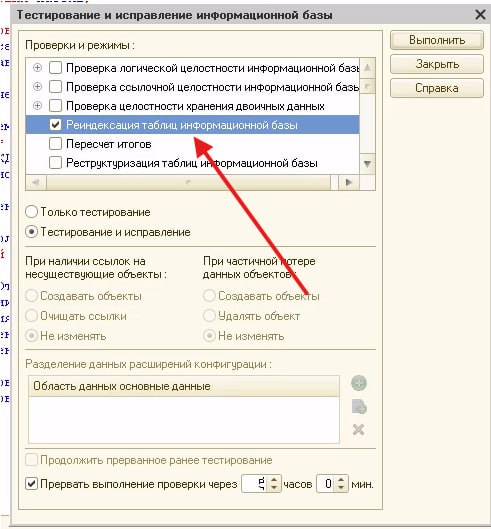Increase the hours stepper value
This screenshot has height=529, width=491.
point(274,480)
